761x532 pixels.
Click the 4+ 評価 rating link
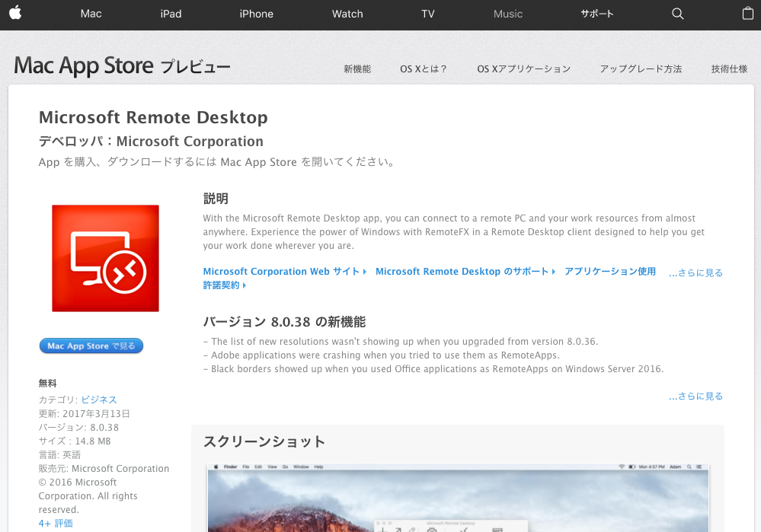pos(56,524)
